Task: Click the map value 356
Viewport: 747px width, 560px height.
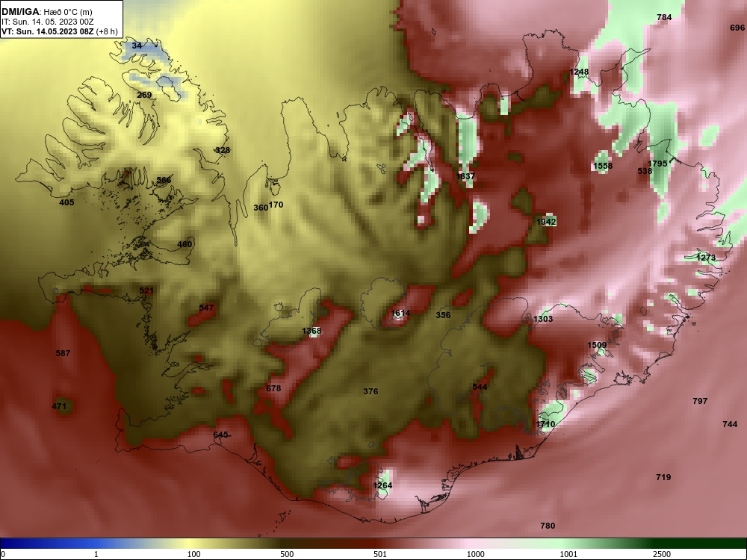Action: (x=443, y=315)
